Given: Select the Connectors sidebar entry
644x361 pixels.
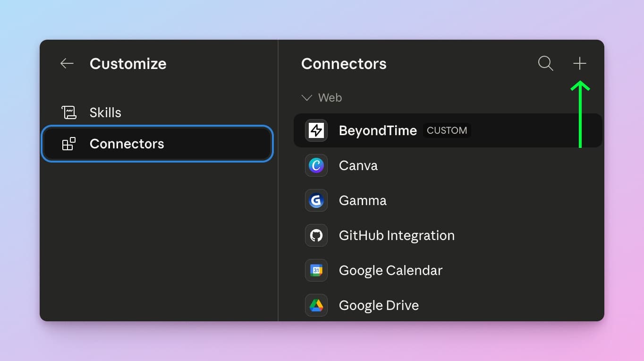Looking at the screenshot, I should [127, 144].
